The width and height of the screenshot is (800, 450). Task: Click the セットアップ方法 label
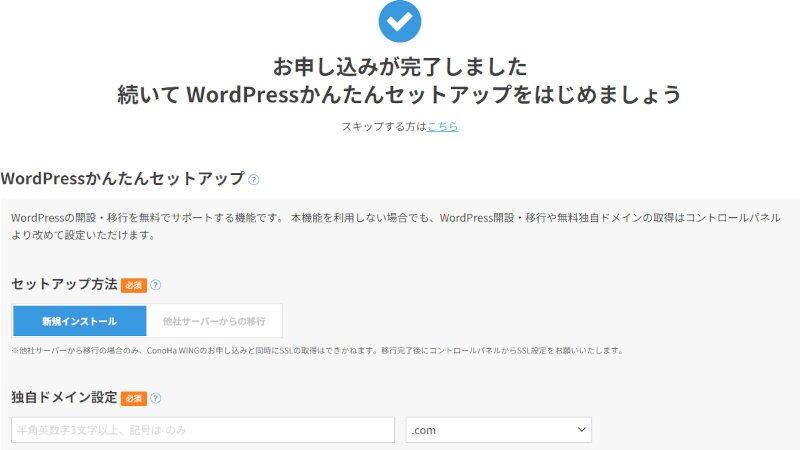64,285
